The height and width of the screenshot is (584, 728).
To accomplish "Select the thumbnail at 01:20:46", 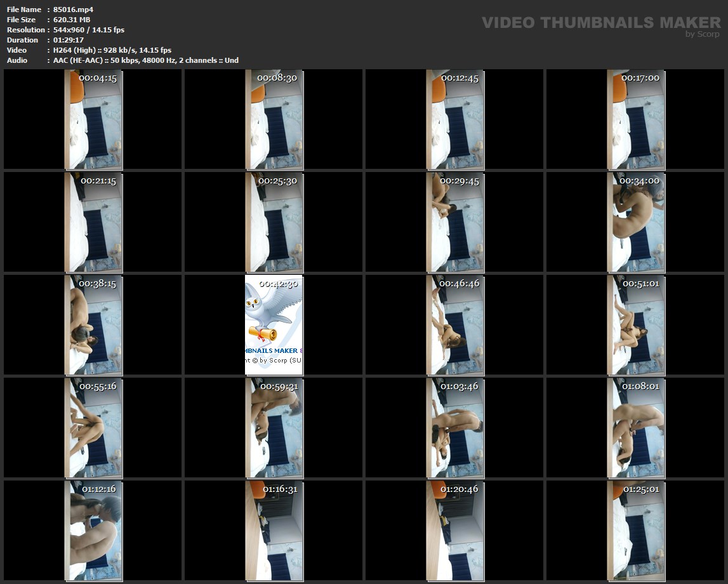I will pyautogui.click(x=455, y=531).
